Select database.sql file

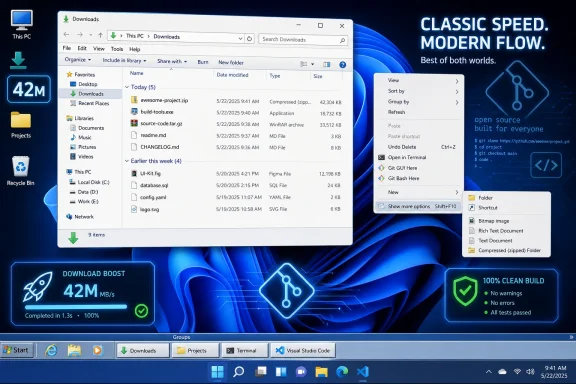coord(154,185)
